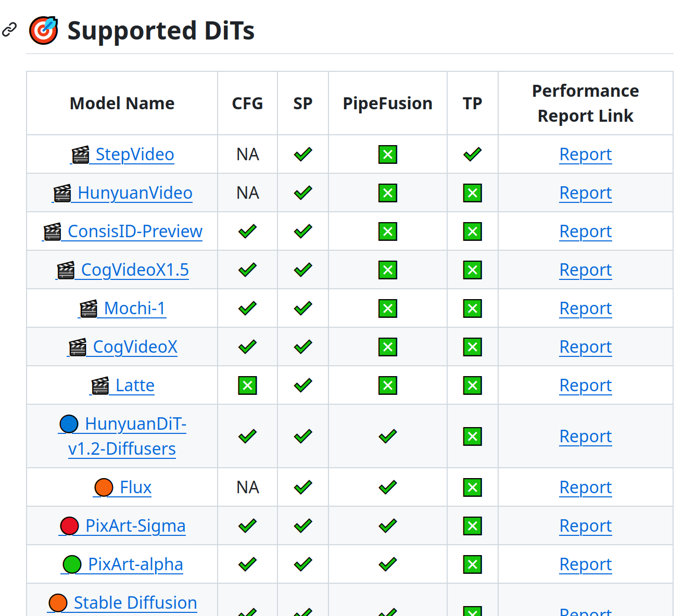Open the PixArt-Sigma performance Report
Screen dimensions: 696x616
pos(586,526)
